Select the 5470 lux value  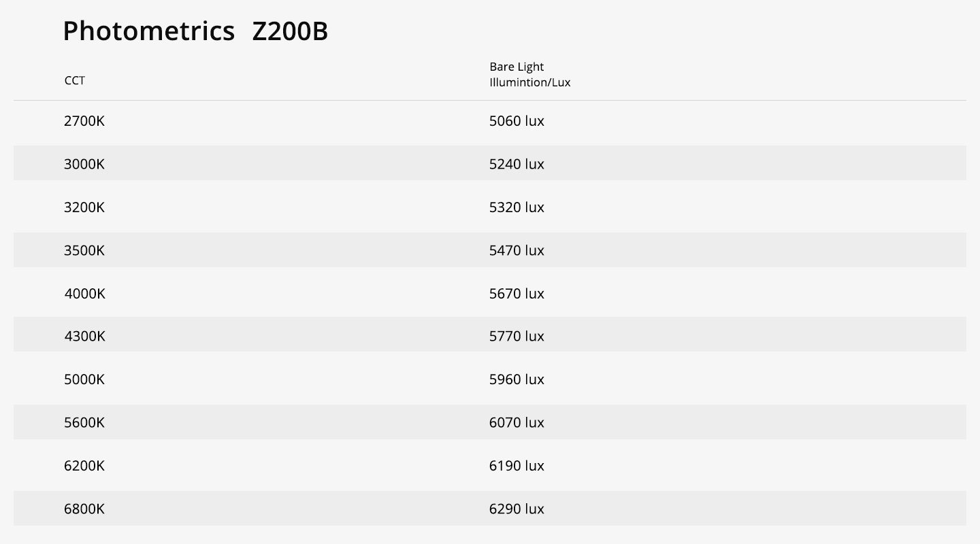click(x=517, y=250)
